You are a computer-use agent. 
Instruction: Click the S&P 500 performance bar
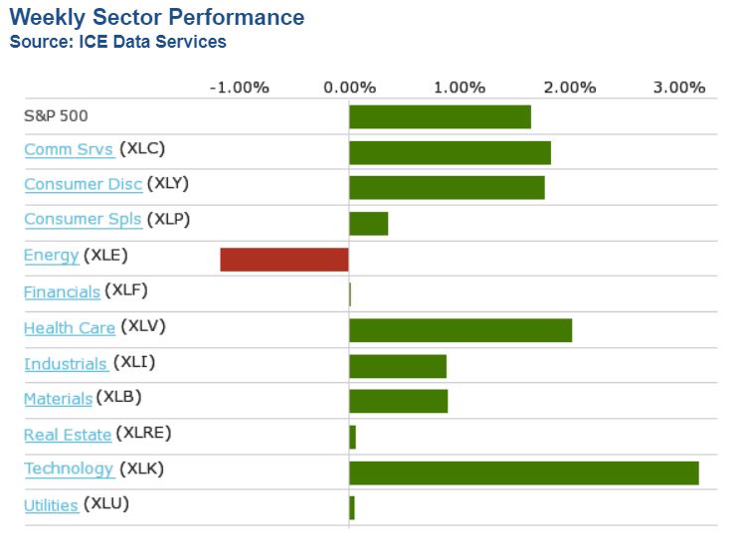tap(440, 116)
